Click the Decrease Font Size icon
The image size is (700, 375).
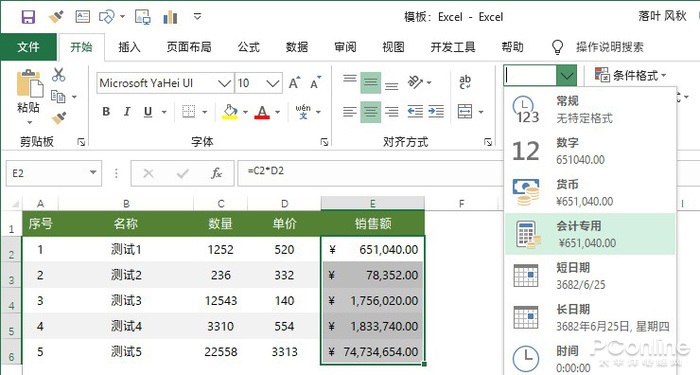[316, 83]
